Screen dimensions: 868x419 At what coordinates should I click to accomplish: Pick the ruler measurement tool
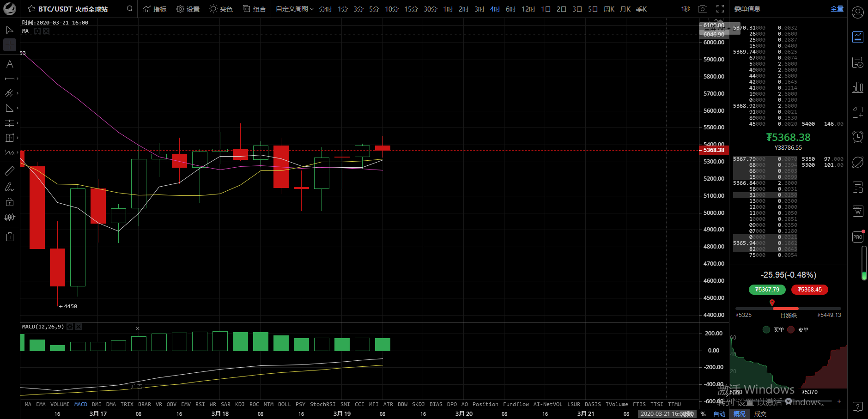click(9, 171)
